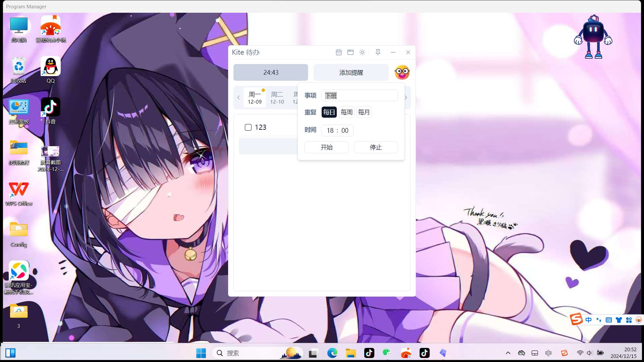Click the emoji face avatar in Kite
Viewport: 644px width, 362px height.
point(402,72)
